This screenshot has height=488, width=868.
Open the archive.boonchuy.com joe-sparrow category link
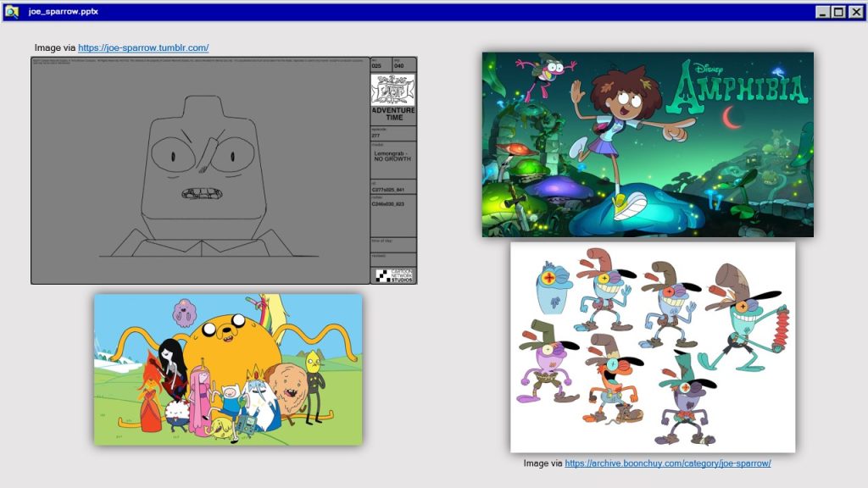click(x=668, y=463)
